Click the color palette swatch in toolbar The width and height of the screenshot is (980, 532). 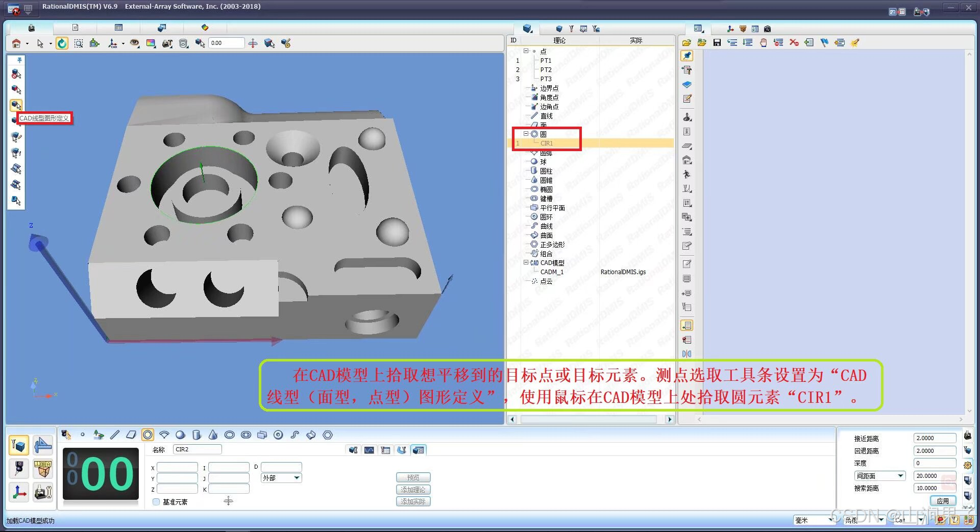click(151, 43)
